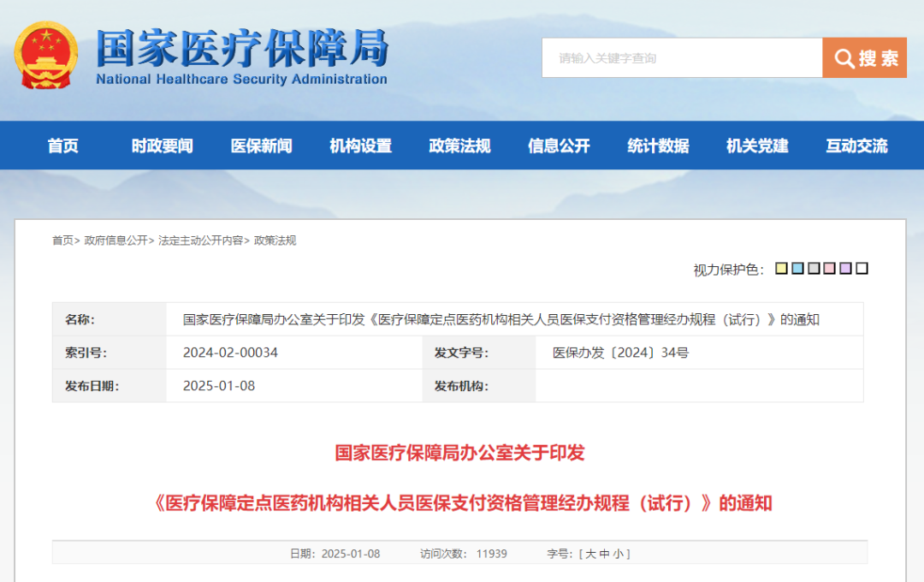Click the 发文字号 label cell
Image resolution: width=924 pixels, height=582 pixels.
click(478, 353)
